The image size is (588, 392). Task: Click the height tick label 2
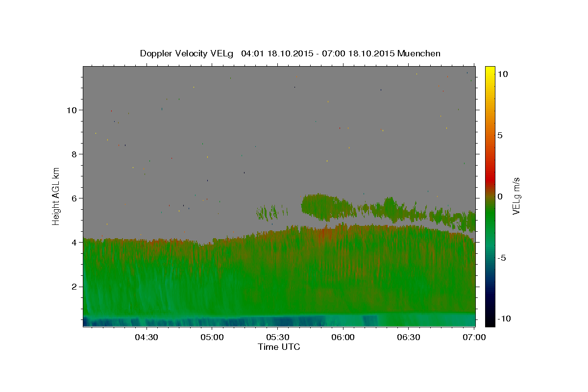point(74,286)
